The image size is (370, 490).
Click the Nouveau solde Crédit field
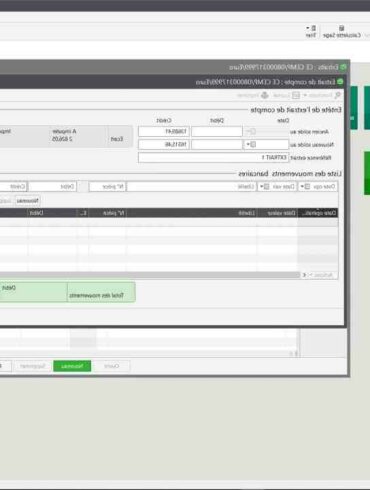click(164, 144)
